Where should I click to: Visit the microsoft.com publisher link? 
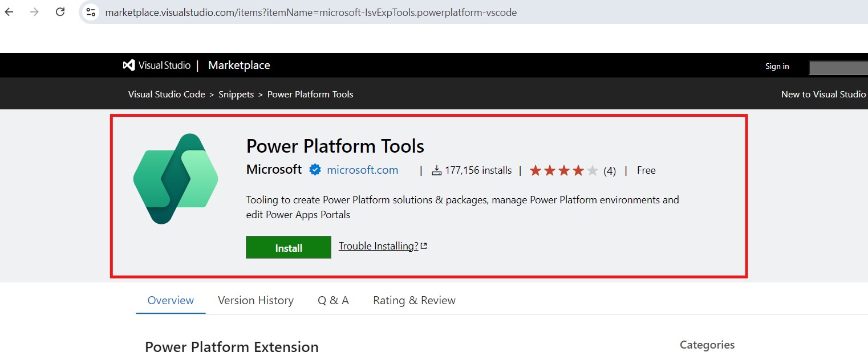[x=362, y=170]
